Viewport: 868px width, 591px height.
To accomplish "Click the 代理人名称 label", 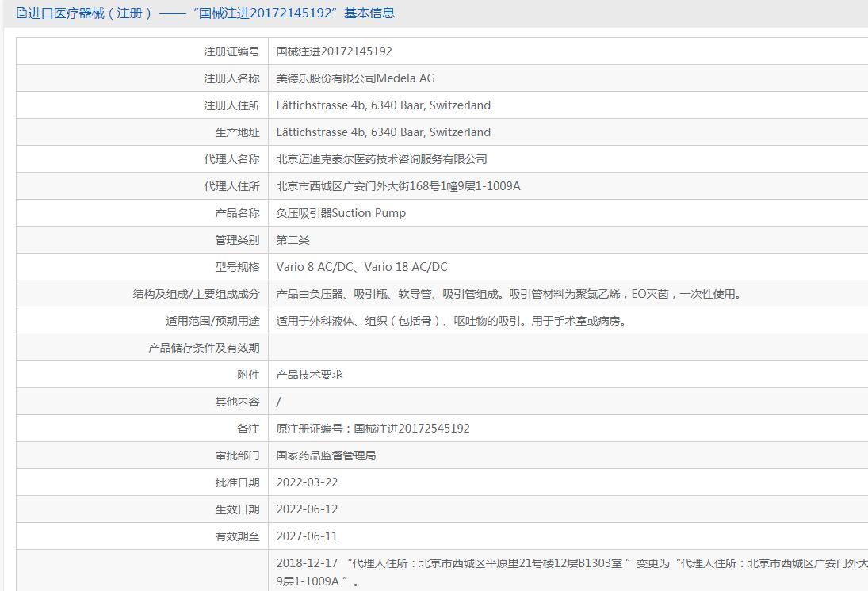I will [x=231, y=159].
